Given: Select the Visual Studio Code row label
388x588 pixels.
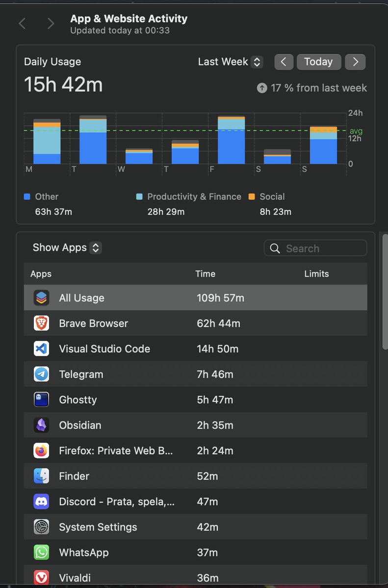Looking at the screenshot, I should coord(104,349).
